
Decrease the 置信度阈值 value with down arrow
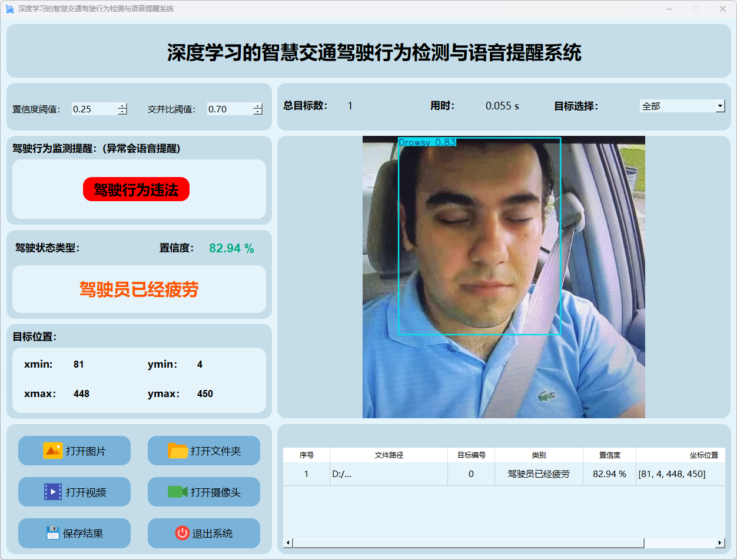pyautogui.click(x=122, y=112)
